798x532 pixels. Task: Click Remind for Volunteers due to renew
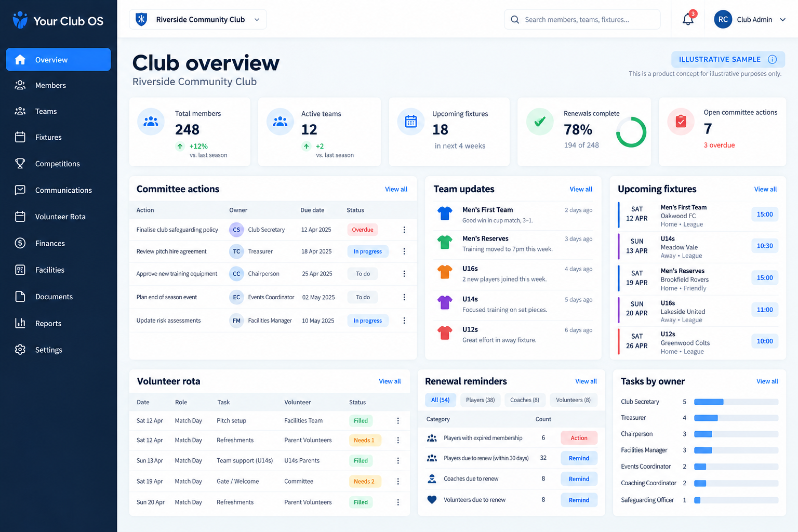tap(579, 500)
